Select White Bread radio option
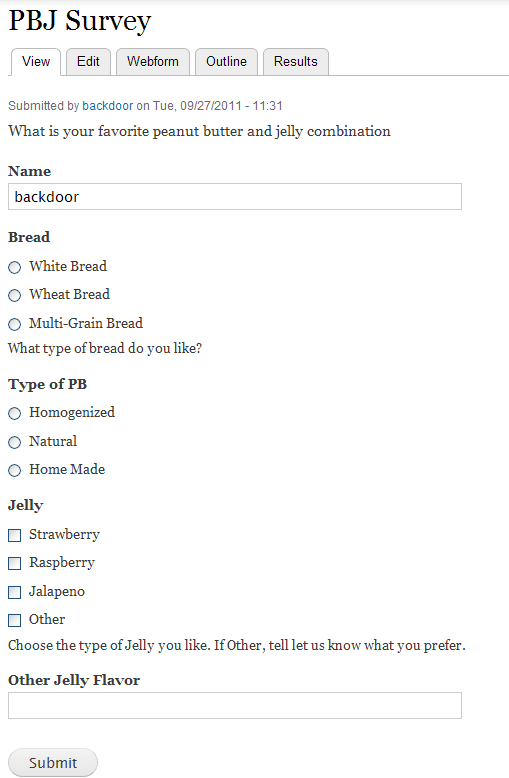This screenshot has height=778, width=509. coord(14,267)
